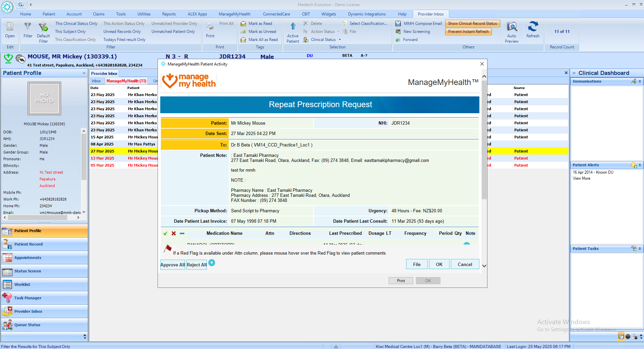The height and width of the screenshot is (349, 644).
Task: Select the Active Patient arrow icon
Action: 293,27
